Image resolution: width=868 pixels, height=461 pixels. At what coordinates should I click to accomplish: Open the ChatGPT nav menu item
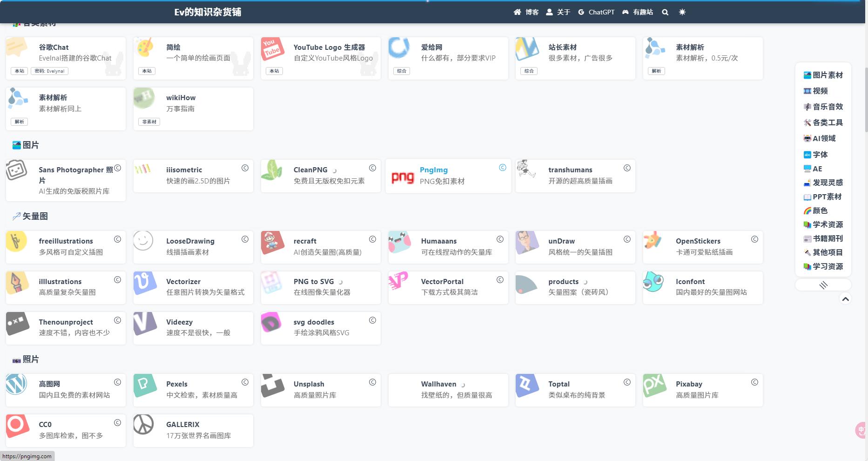(x=596, y=13)
